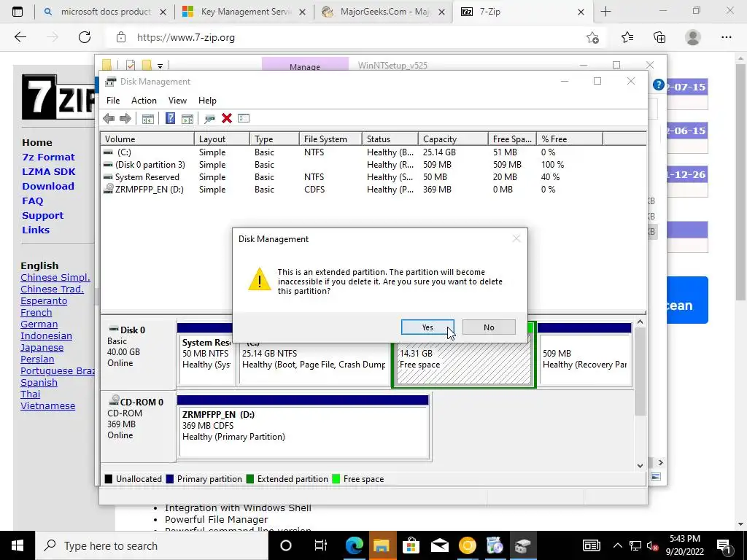Open the LZMA SDK sidebar link
Screen dimensions: 747x560
point(49,172)
